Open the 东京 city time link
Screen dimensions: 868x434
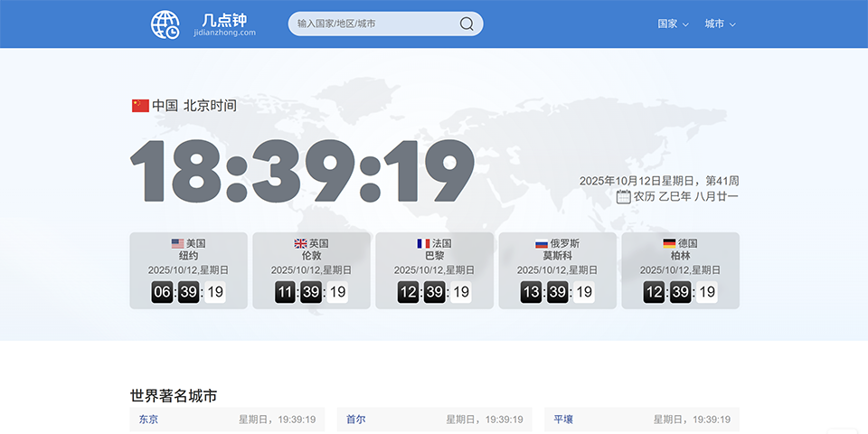(x=148, y=420)
